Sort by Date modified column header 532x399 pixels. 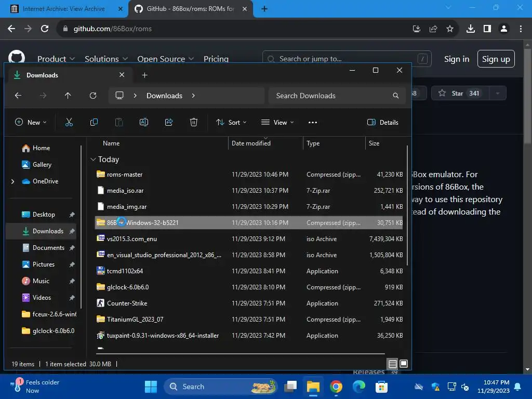pos(251,143)
